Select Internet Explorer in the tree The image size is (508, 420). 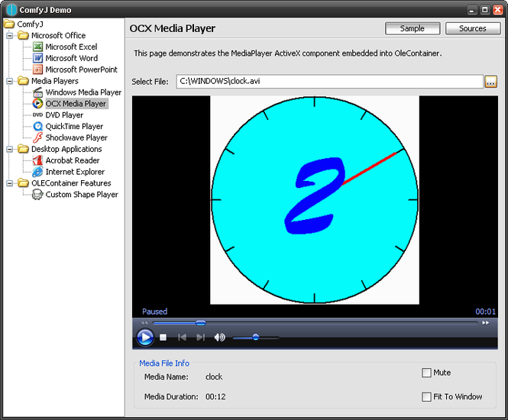pyautogui.click(x=75, y=172)
